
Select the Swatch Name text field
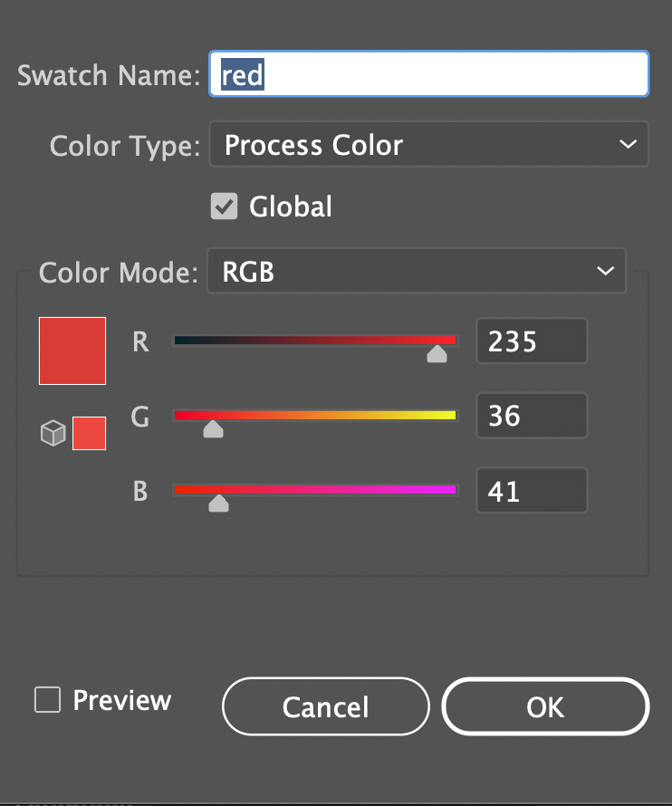428,73
